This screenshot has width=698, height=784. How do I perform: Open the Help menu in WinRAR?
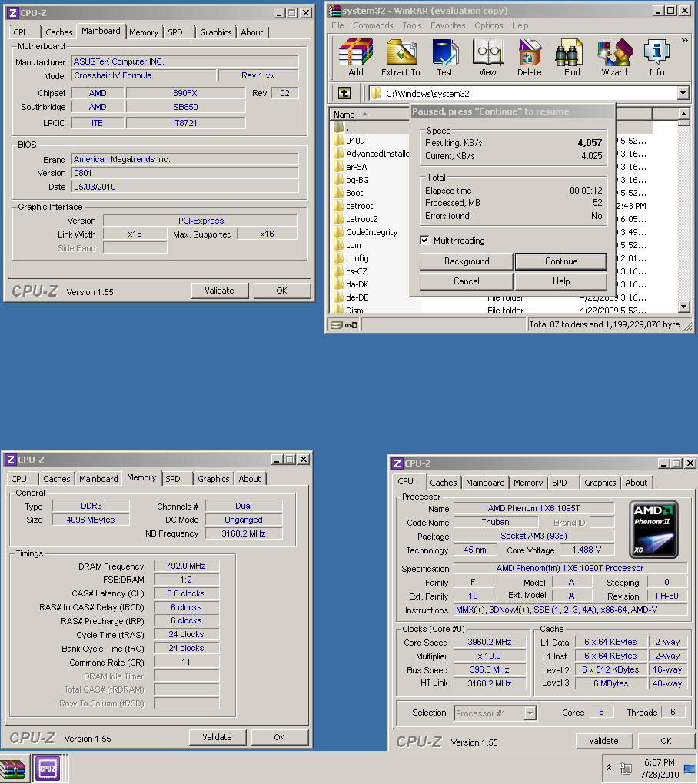tap(520, 25)
